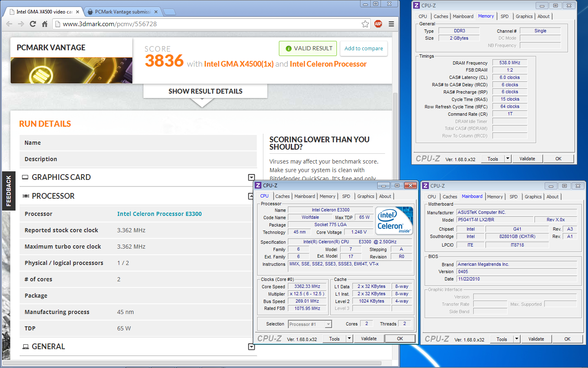Viewport: 588px width, 368px height.
Task: Open the Chrome hamburger menu
Action: point(391,24)
